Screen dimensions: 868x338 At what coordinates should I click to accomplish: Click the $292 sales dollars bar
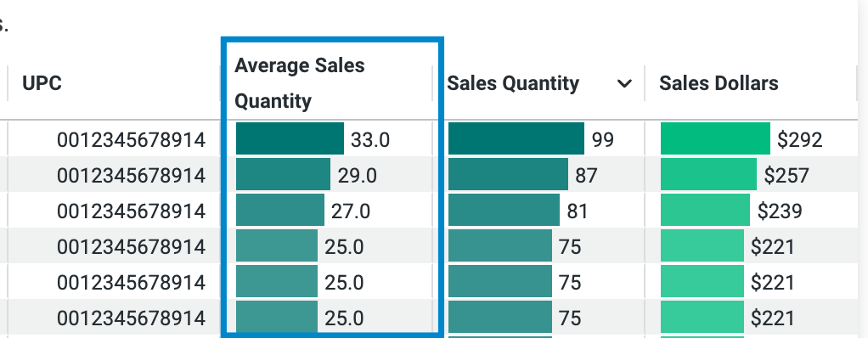[x=715, y=138]
